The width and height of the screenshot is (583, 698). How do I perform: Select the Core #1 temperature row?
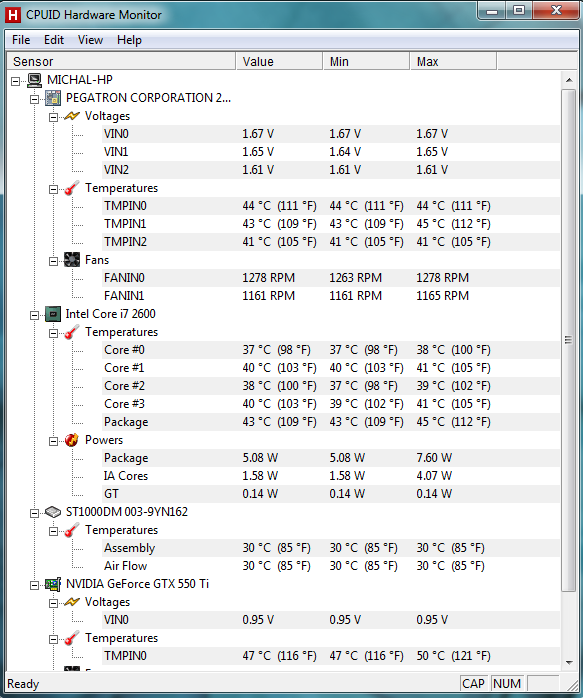pyautogui.click(x=331, y=368)
